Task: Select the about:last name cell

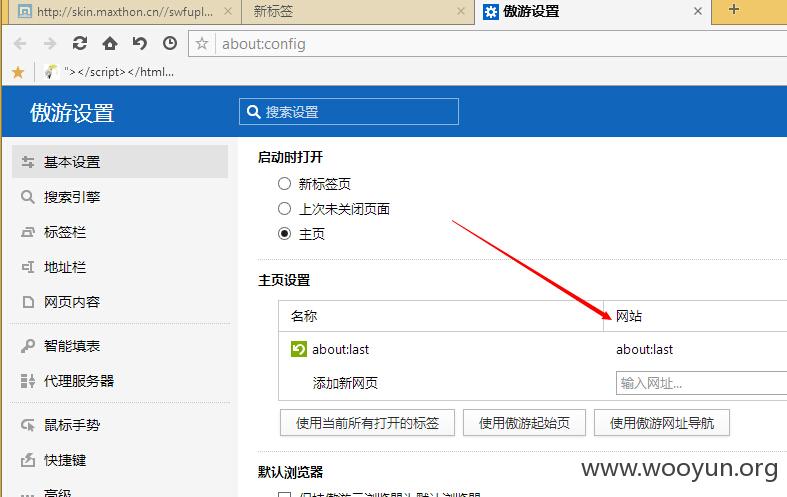Action: tap(340, 349)
